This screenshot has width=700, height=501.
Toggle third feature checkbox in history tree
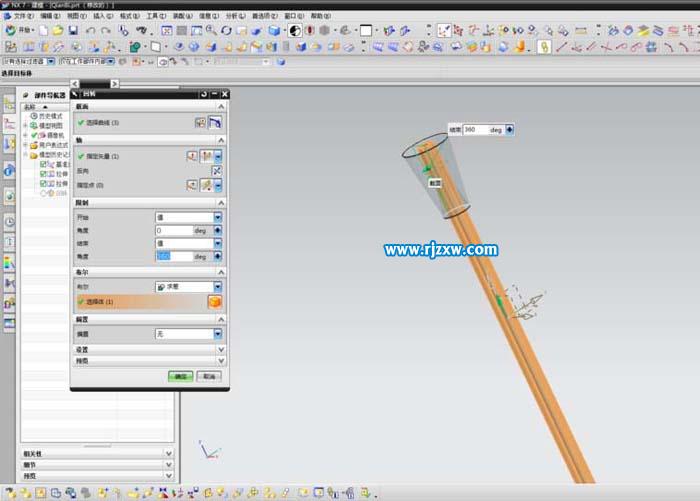click(x=44, y=184)
